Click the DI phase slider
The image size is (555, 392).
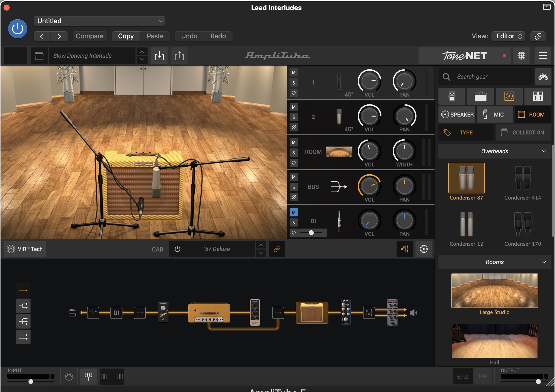pyautogui.click(x=311, y=233)
